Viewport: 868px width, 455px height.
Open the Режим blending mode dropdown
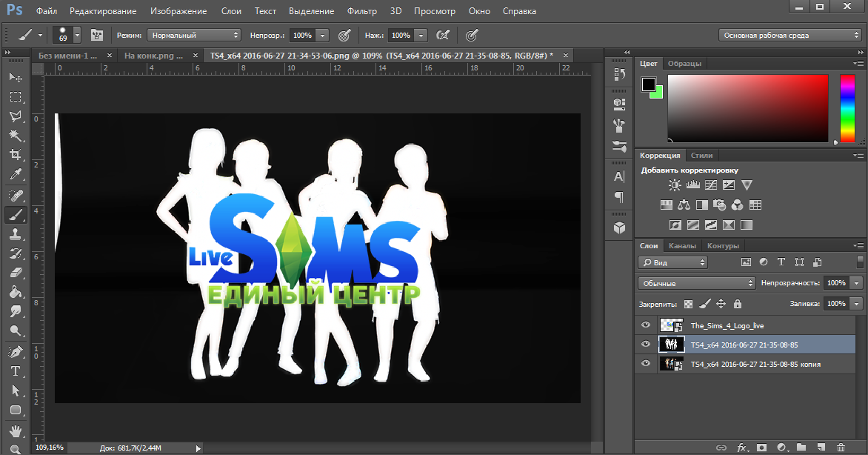[194, 36]
